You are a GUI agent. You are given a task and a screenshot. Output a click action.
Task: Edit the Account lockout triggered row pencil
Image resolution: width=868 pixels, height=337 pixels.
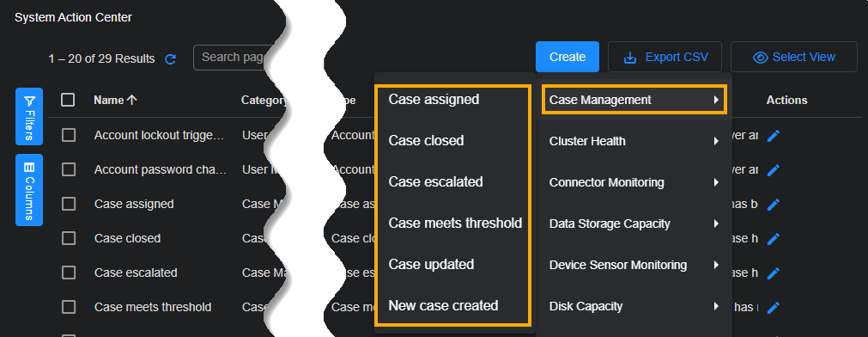point(774,136)
